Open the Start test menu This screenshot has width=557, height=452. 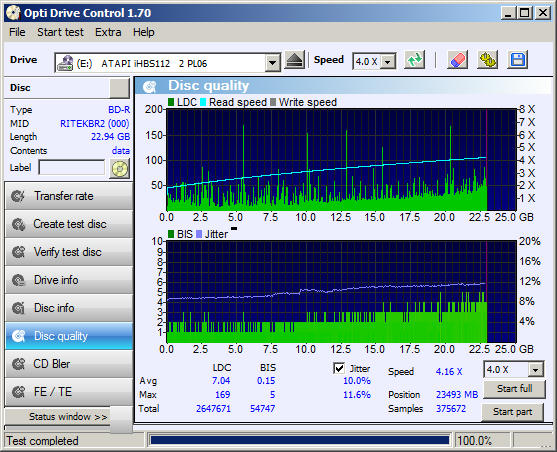tap(60, 32)
